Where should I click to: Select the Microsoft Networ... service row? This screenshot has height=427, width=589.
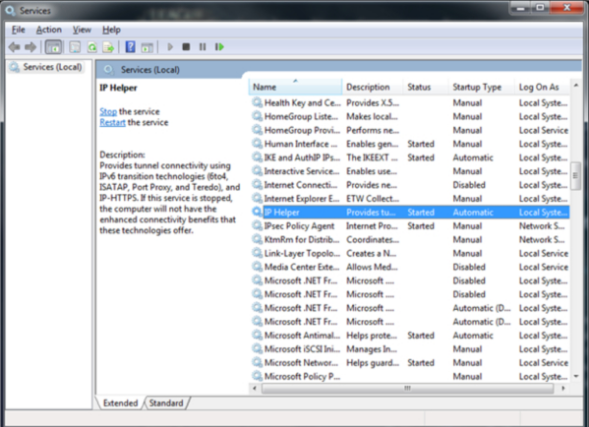coord(410,363)
